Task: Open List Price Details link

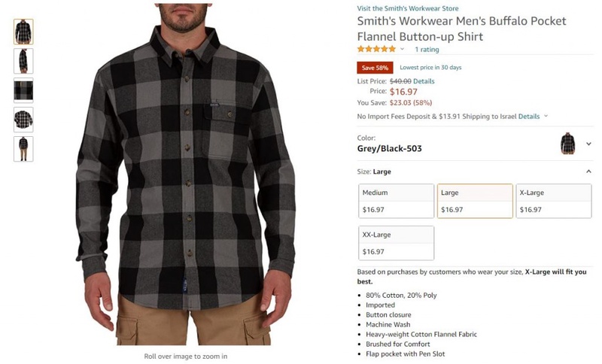Action: (x=424, y=81)
